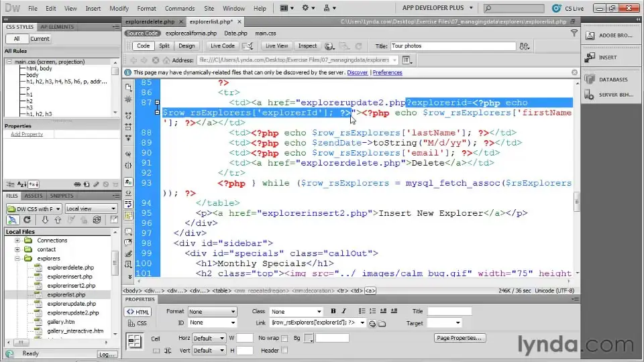The width and height of the screenshot is (644, 362).
Task: Click the Open Documents icon in coding toolbar
Action: click(x=129, y=87)
